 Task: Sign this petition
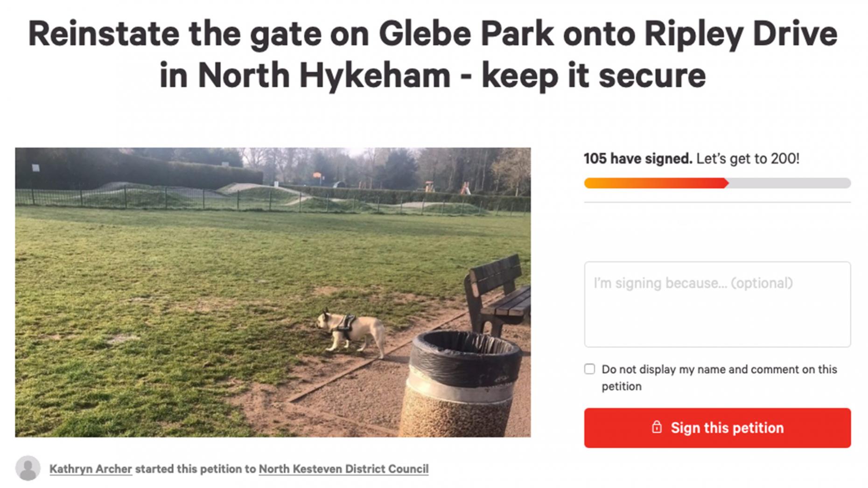(717, 428)
